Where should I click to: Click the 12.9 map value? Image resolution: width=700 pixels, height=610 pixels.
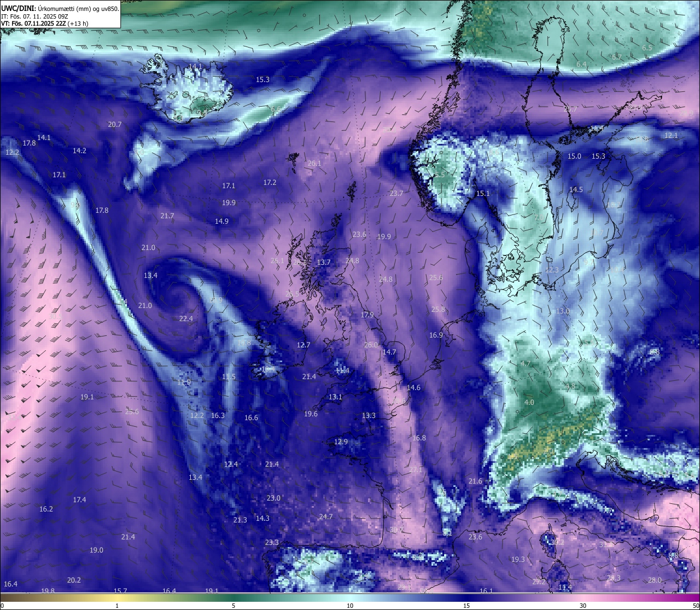click(x=341, y=442)
